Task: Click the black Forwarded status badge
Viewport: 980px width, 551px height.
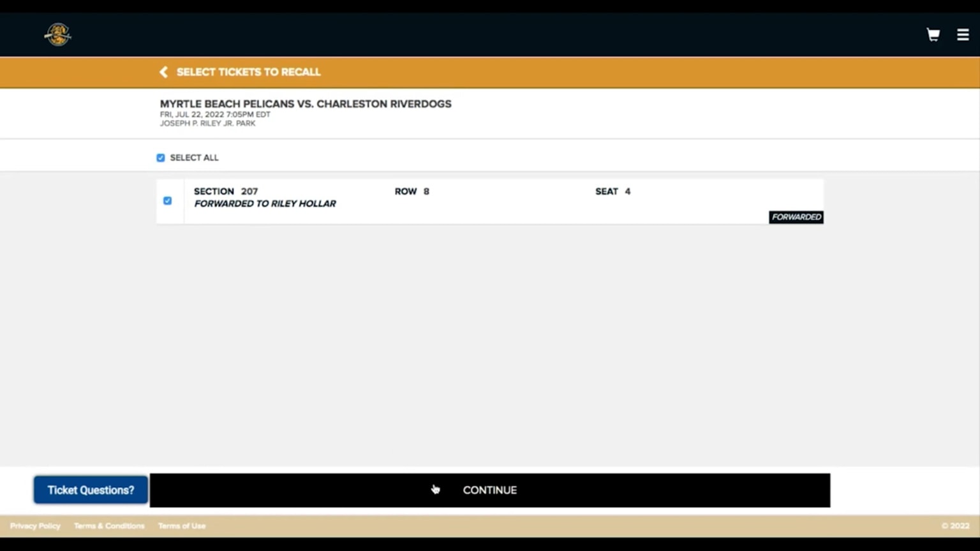Action: point(796,217)
